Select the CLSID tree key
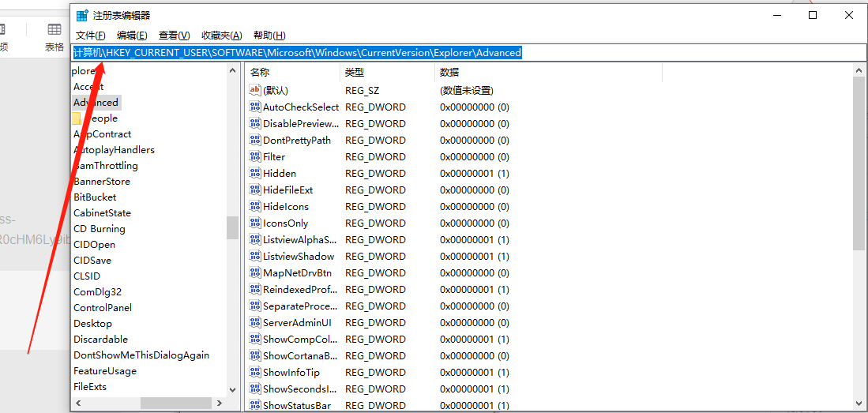The width and height of the screenshot is (868, 413). [87, 276]
